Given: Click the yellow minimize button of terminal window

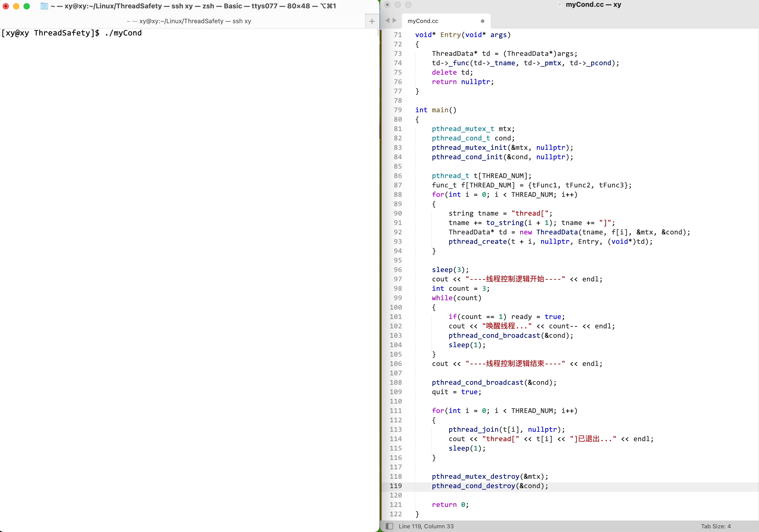Looking at the screenshot, I should [16, 6].
